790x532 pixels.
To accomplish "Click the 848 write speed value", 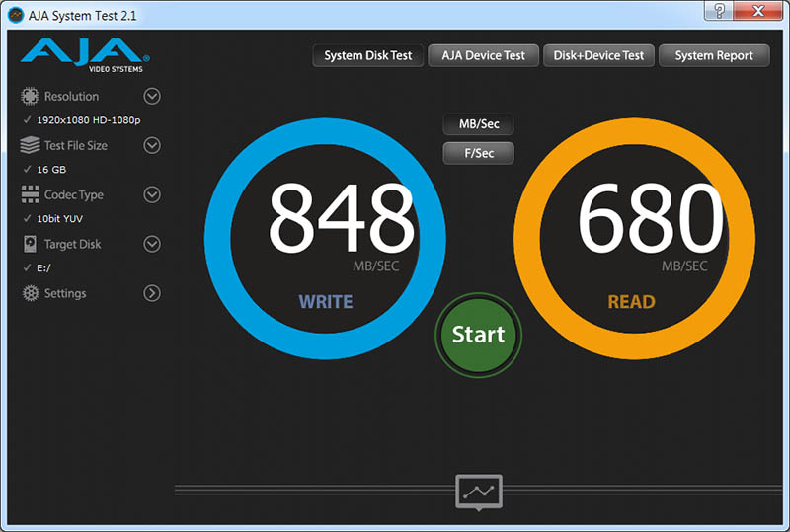I will pos(342,218).
